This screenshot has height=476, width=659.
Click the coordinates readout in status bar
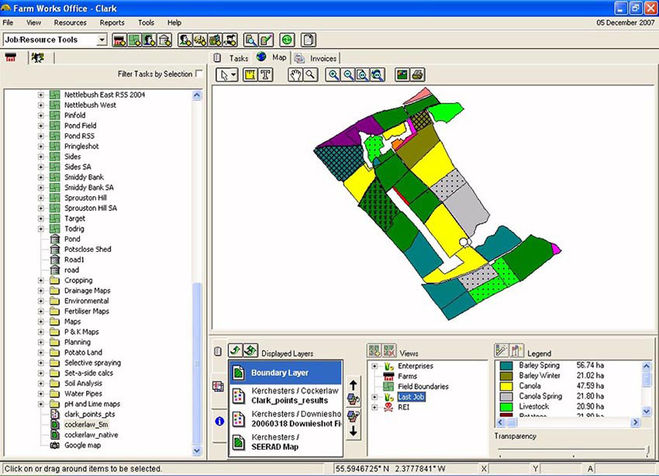click(x=390, y=469)
